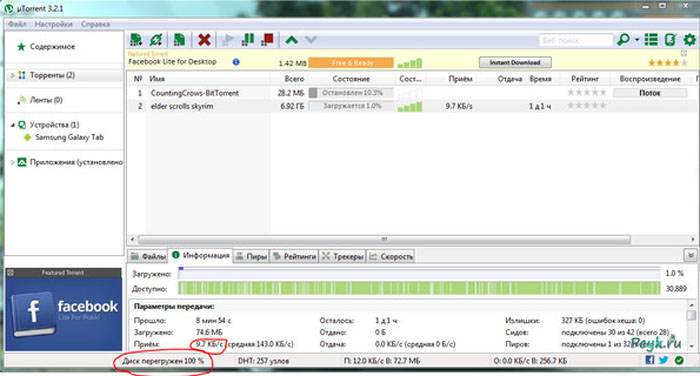Click the Remote device icon in toolbar
Screen dimensions: 700x376
click(x=671, y=40)
